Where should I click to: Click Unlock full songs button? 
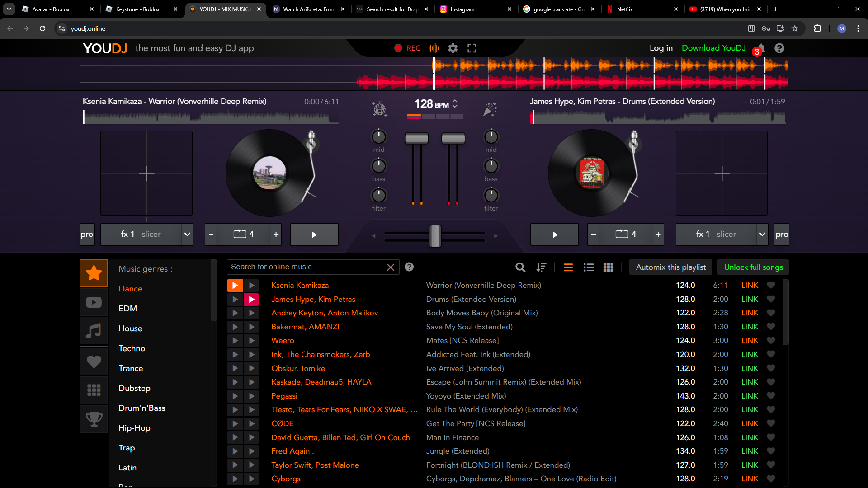click(x=753, y=267)
